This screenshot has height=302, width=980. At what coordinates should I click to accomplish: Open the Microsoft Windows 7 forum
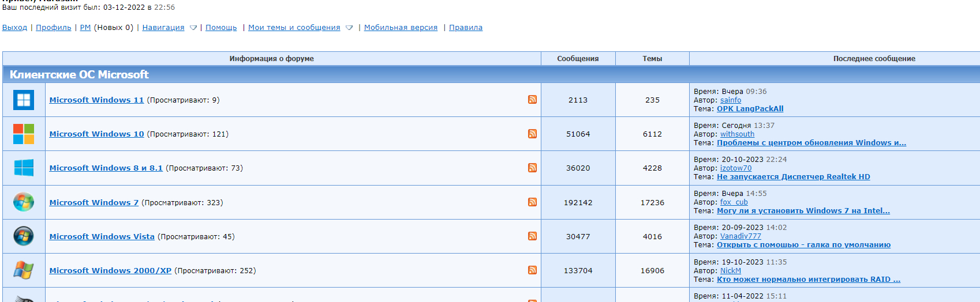94,202
